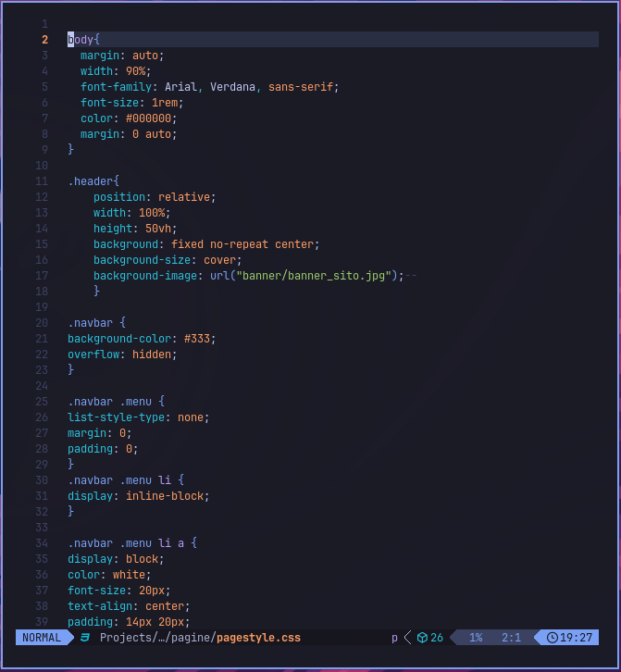The width and height of the screenshot is (621, 672).
Task: Click 'fixed no-repeat center' background value
Action: tap(242, 244)
